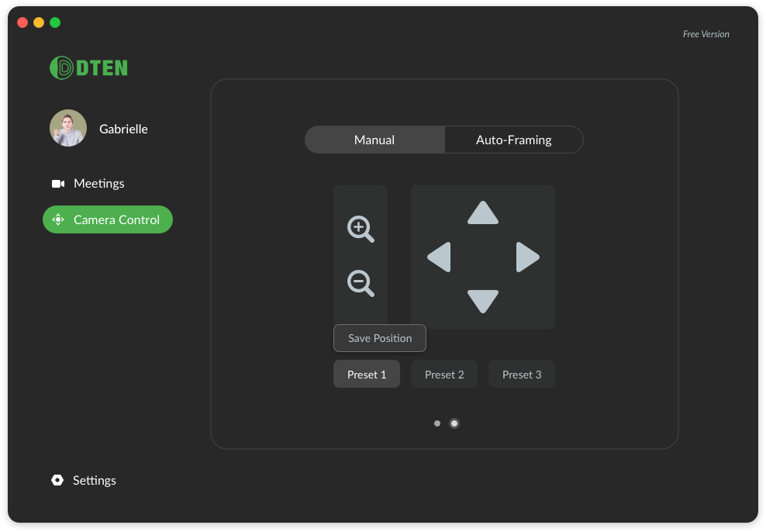Click the Camera Control crosshair icon
The image size is (766, 532).
[58, 219]
